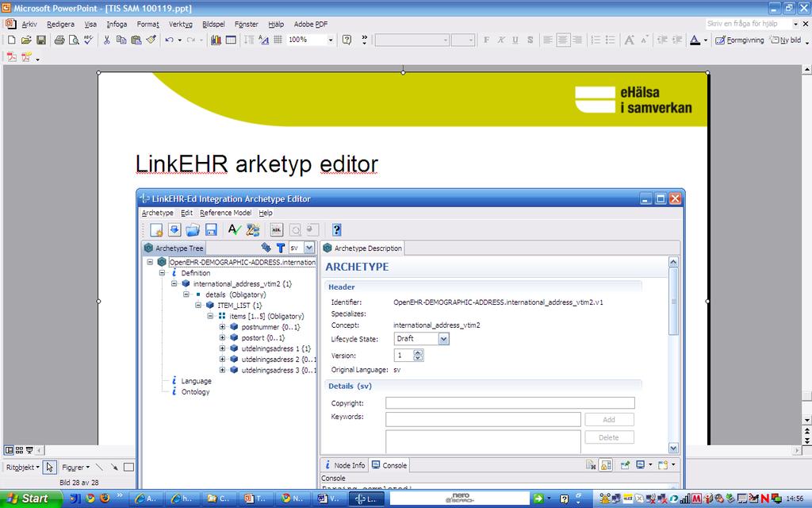Open font color dropdown arrow
Viewport: 812px width, 508px height.
point(705,40)
